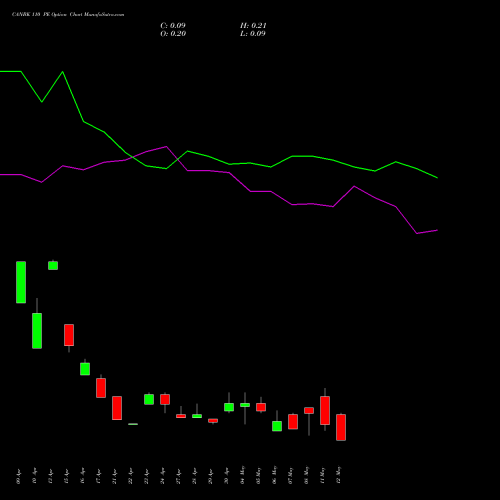This screenshot has width=500, height=500.
Task: Click the large red candlestick above 11 May
Action: 325,410
